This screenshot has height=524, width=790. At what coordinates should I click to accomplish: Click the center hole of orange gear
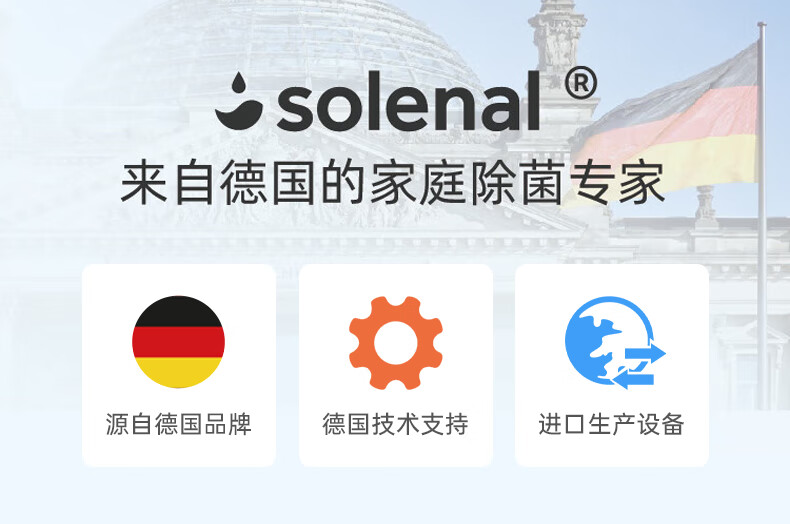pyautogui.click(x=396, y=343)
